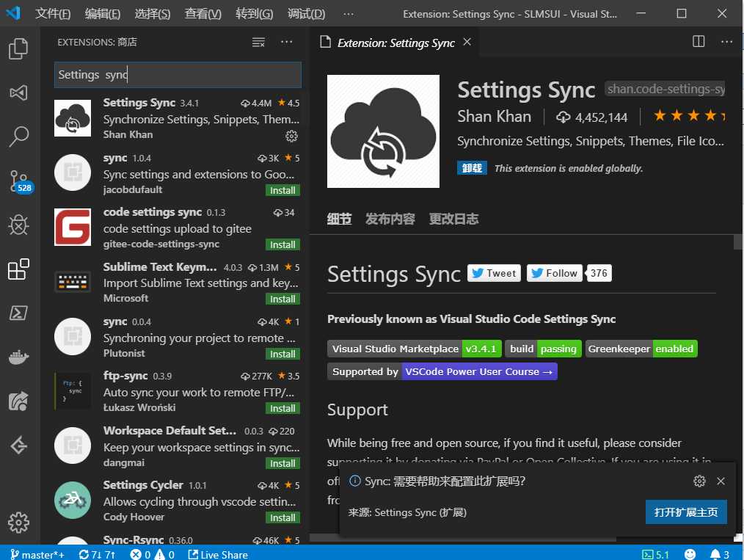Open the diamond arrow icon in activity bar
Viewport: 744px width, 560px height.
coord(18,446)
